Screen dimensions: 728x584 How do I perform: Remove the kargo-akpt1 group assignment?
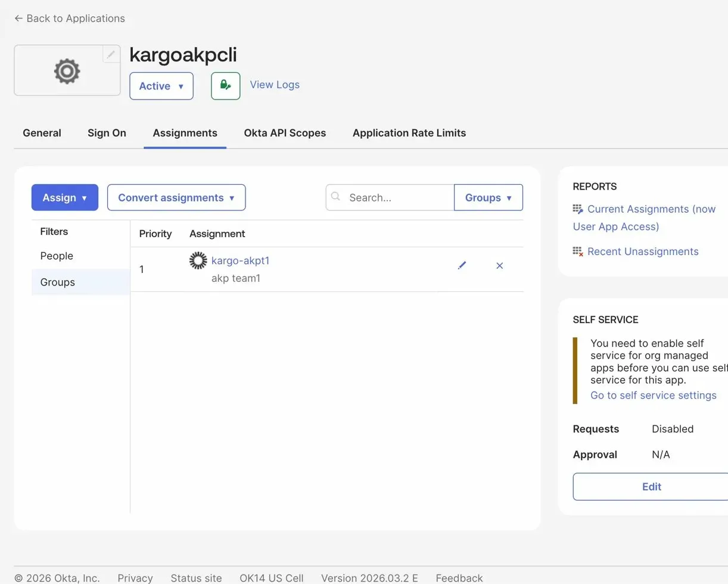point(500,266)
